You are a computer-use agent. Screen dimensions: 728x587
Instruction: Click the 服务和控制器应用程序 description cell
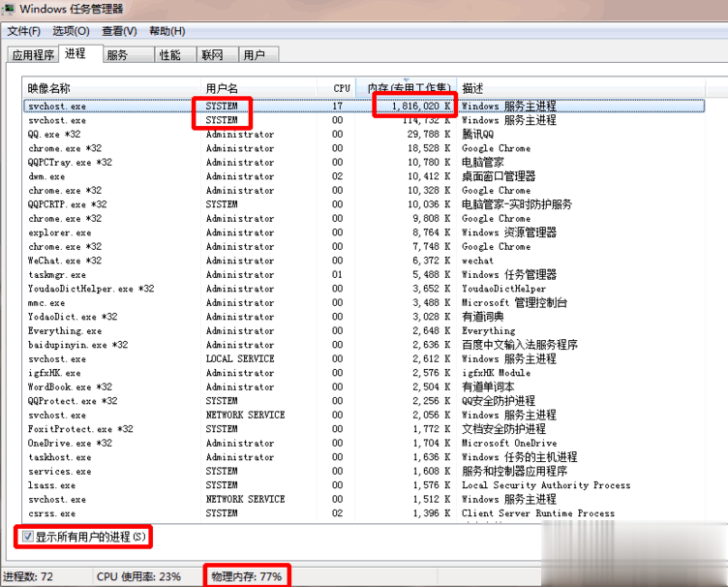(x=514, y=471)
